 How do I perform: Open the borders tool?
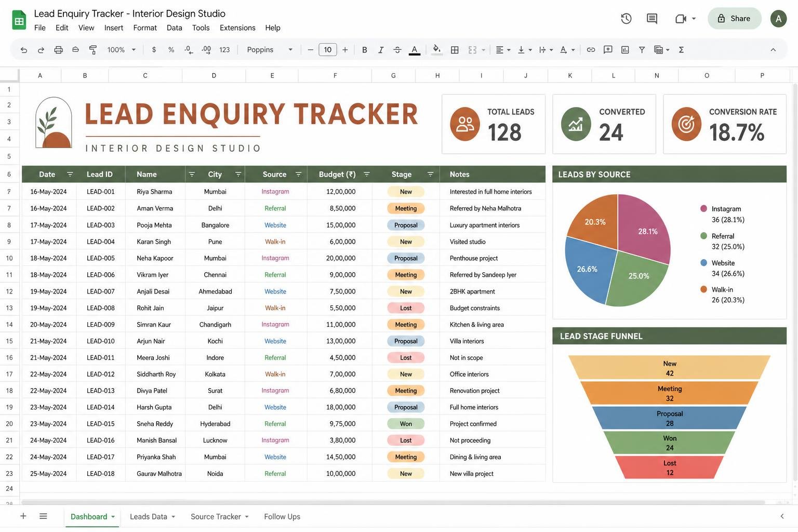[x=455, y=50]
